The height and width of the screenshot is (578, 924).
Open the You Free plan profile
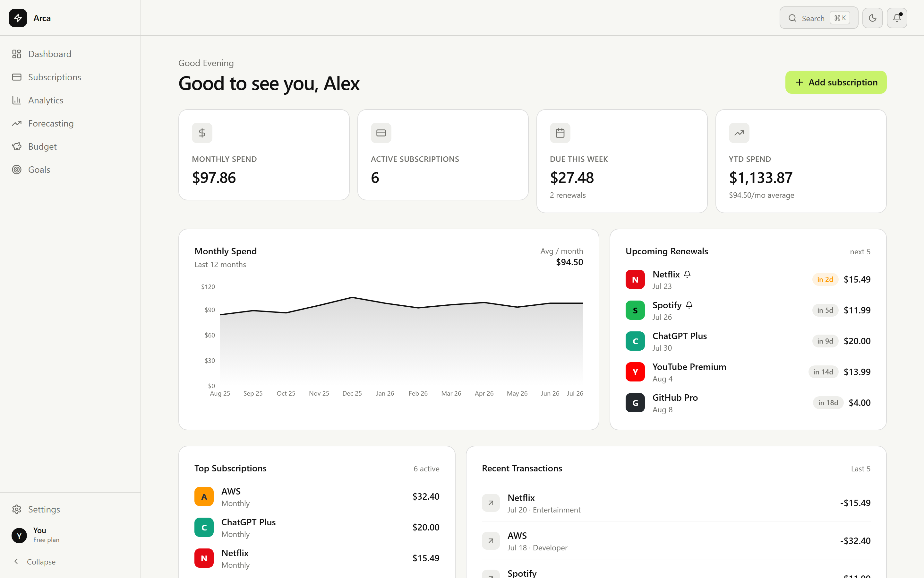tap(70, 535)
